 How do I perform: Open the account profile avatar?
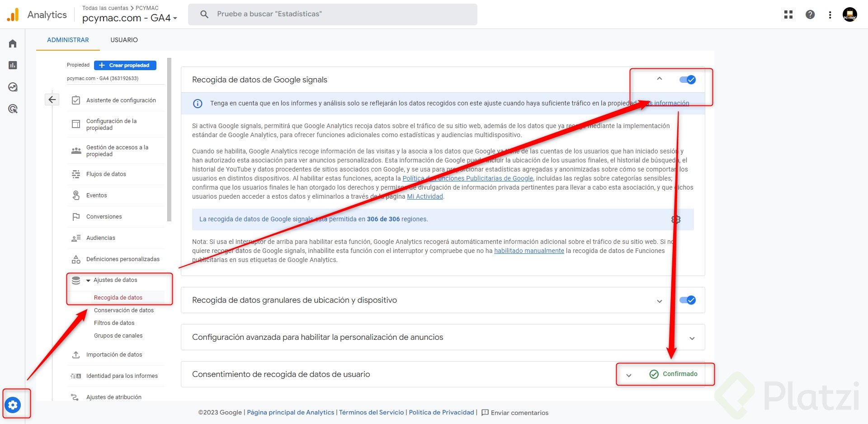click(850, 14)
